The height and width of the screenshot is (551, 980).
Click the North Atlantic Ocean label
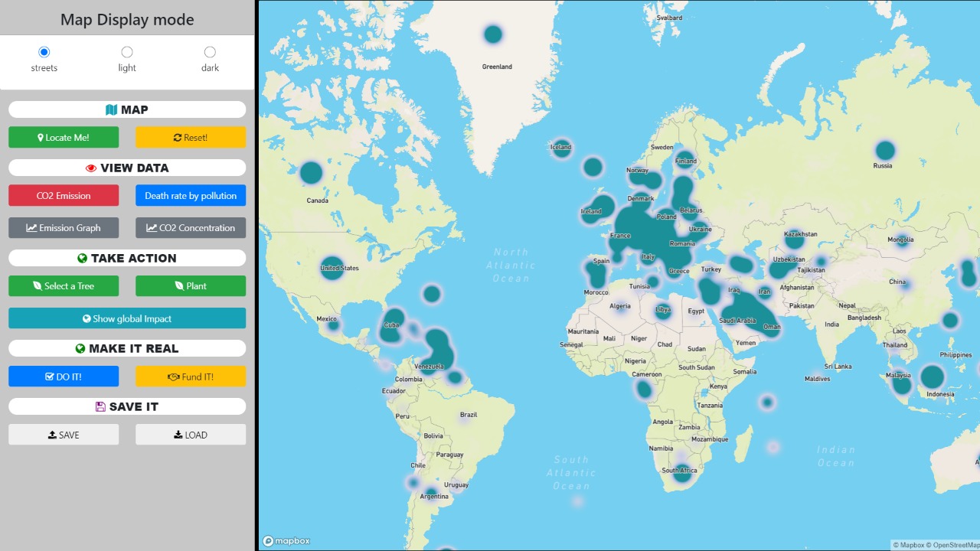(x=511, y=265)
